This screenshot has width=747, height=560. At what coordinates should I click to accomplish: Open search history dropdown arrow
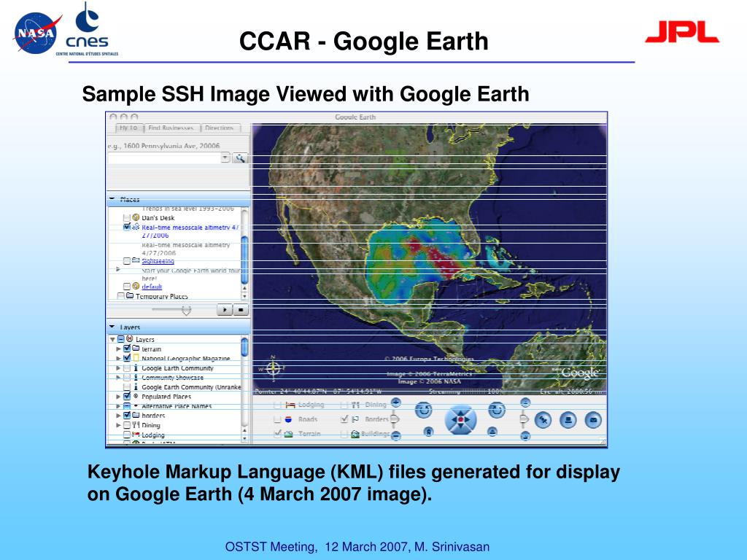tap(225, 157)
